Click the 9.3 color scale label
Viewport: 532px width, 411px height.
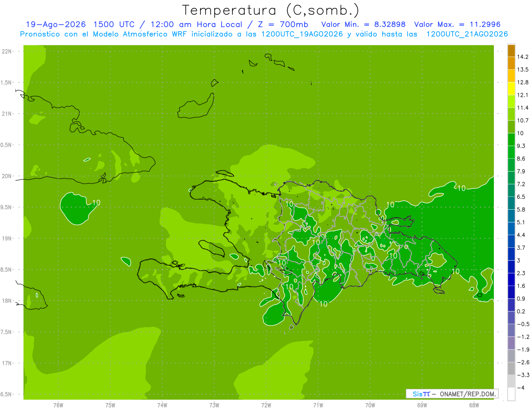(x=522, y=146)
